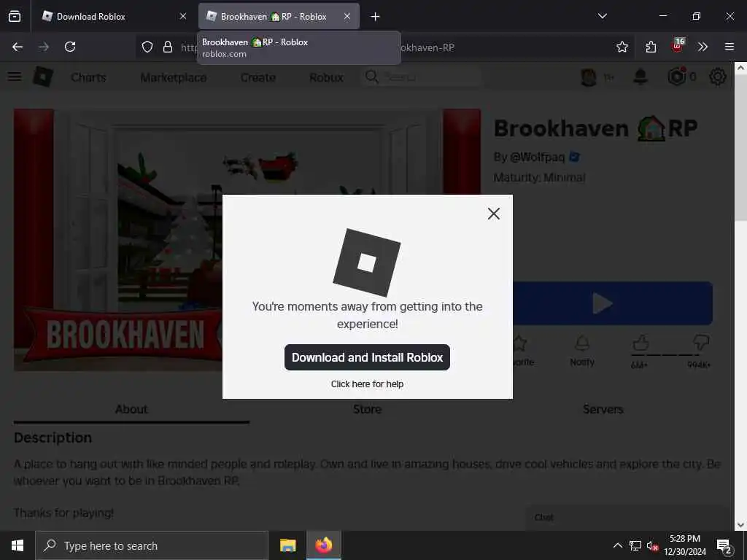Open the Robux balance icon
The width and height of the screenshot is (747, 560).
tap(677, 76)
